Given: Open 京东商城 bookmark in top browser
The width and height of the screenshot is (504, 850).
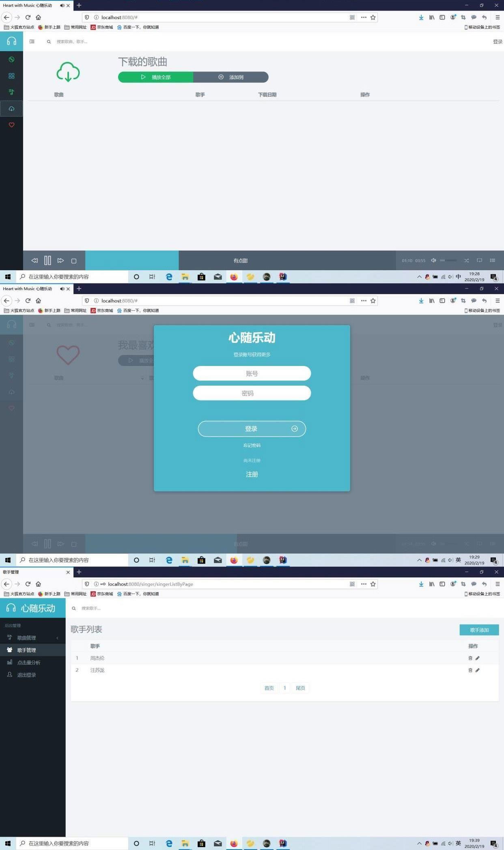Looking at the screenshot, I should (x=102, y=27).
